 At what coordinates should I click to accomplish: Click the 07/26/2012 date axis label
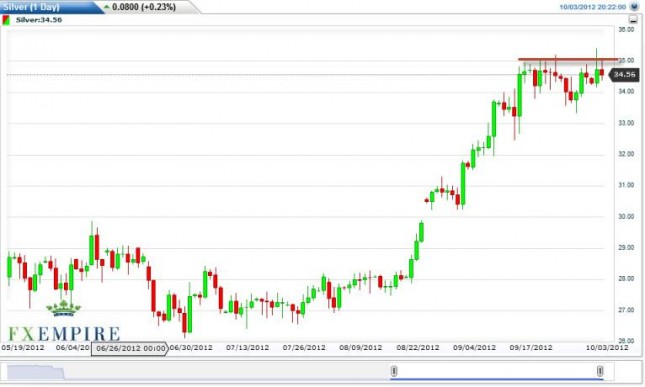304,348
